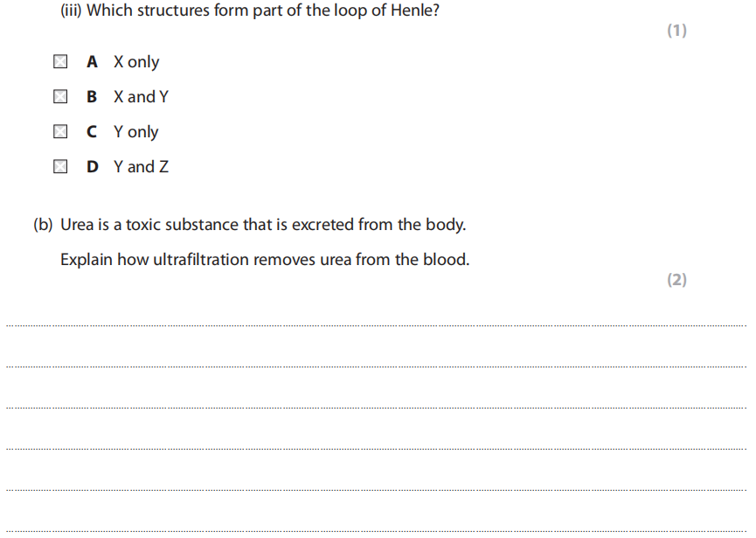
Task: Tick the checkbox for option A
Action: click(x=59, y=62)
